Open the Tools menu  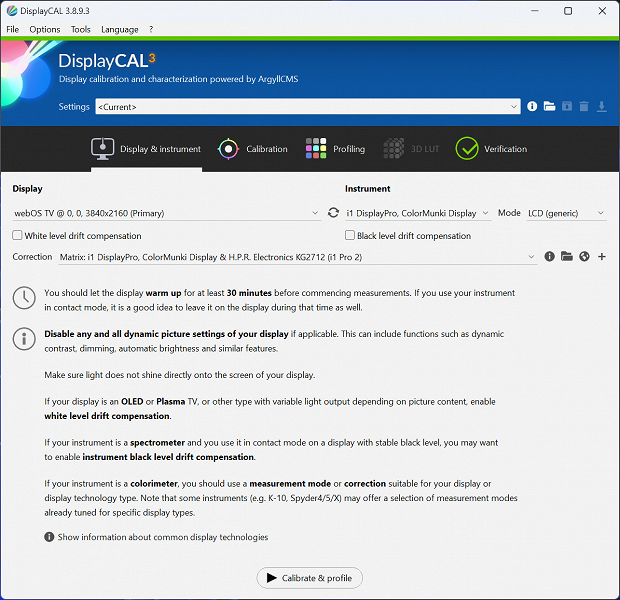click(81, 29)
